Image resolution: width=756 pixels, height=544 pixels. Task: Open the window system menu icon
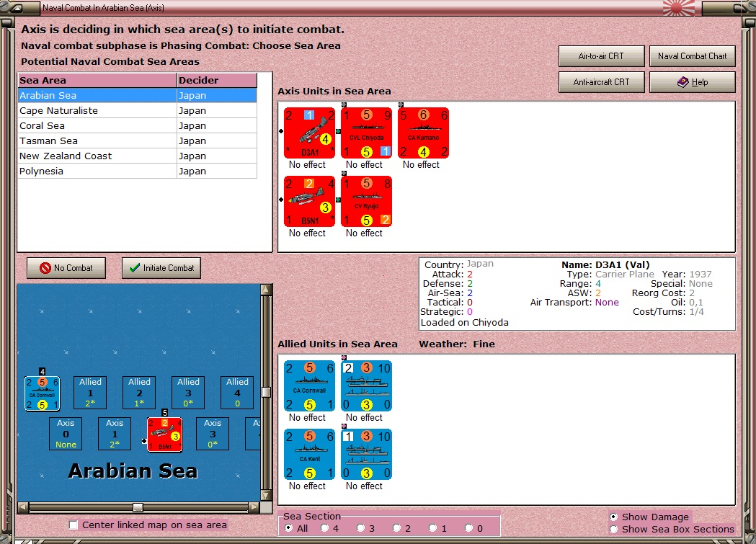(x=16, y=8)
